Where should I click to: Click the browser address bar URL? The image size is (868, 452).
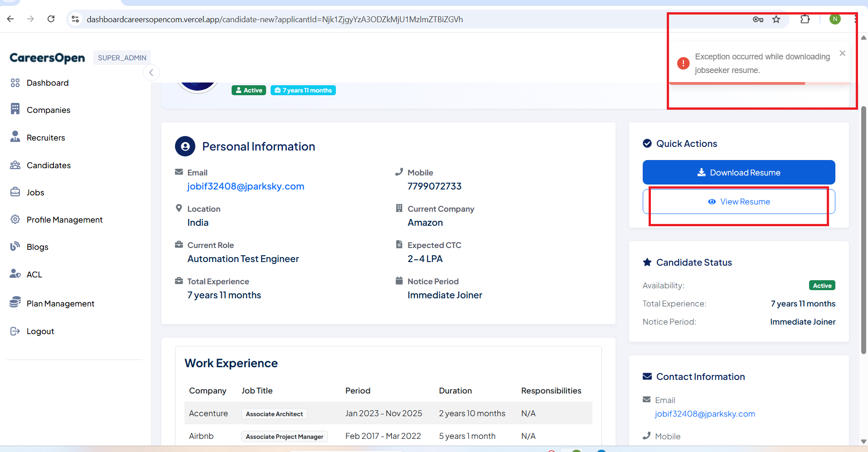click(x=274, y=19)
